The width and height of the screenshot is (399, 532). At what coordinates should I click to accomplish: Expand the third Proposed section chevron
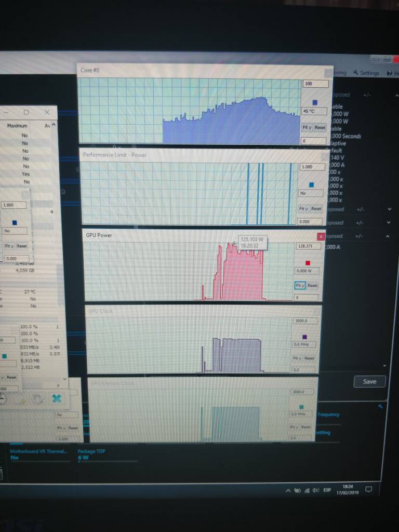(x=389, y=222)
